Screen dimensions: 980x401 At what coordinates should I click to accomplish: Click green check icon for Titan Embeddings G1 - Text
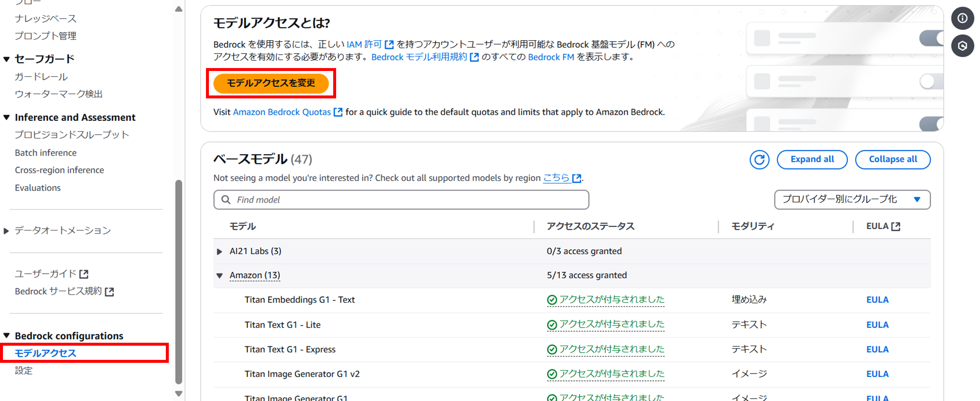[x=552, y=300]
